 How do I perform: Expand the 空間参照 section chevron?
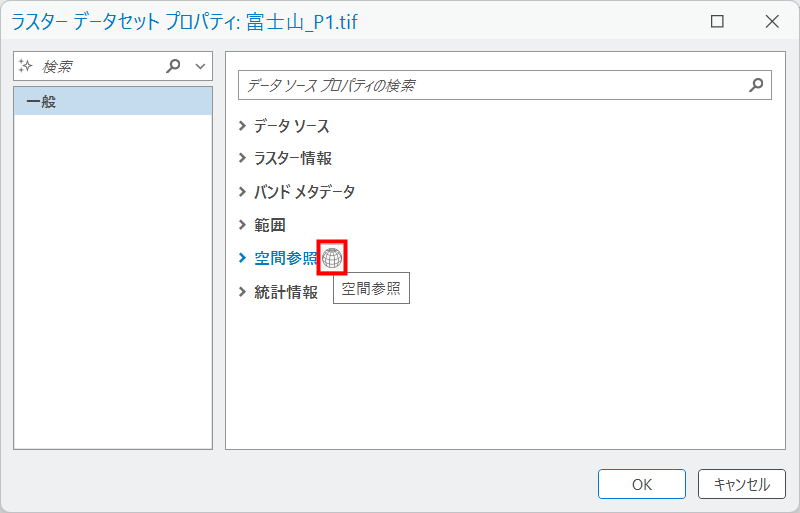[243, 258]
